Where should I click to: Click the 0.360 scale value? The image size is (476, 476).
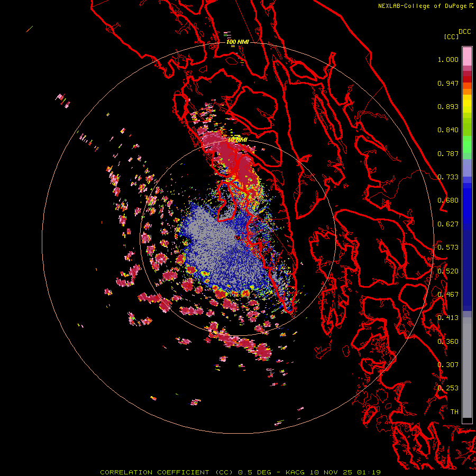point(448,342)
